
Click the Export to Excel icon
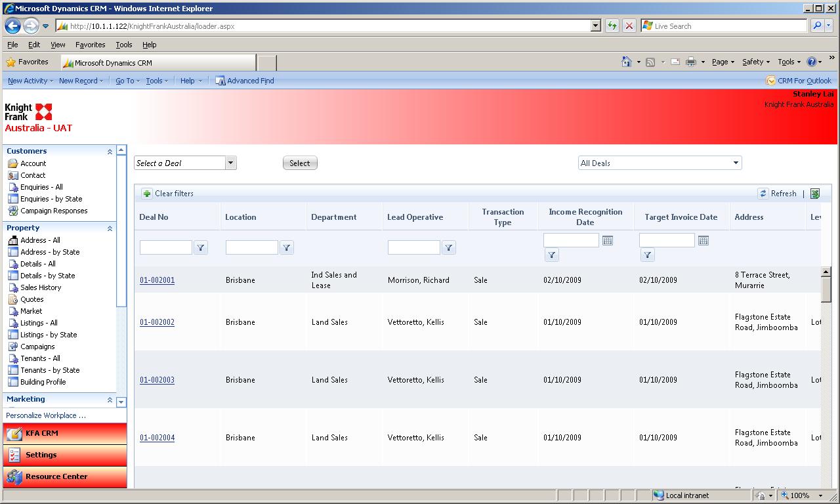pos(815,194)
